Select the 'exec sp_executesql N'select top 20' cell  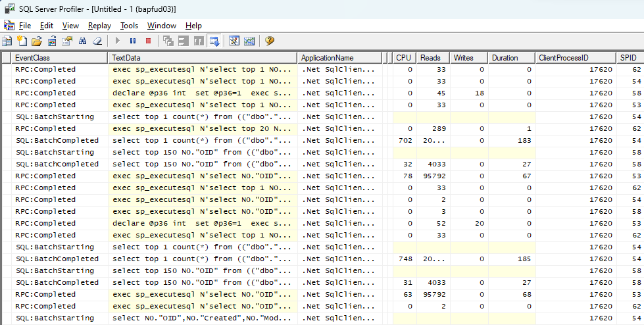point(203,128)
